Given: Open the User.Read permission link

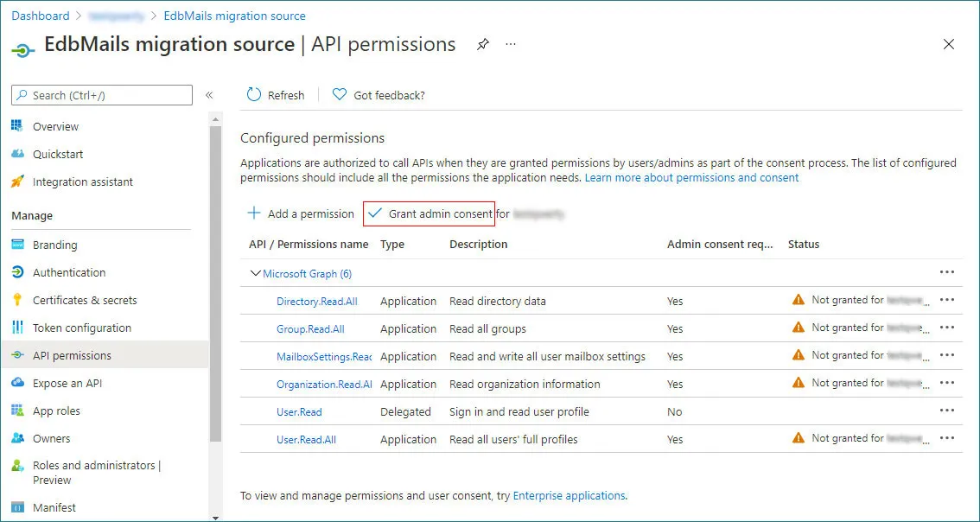Looking at the screenshot, I should click(299, 411).
